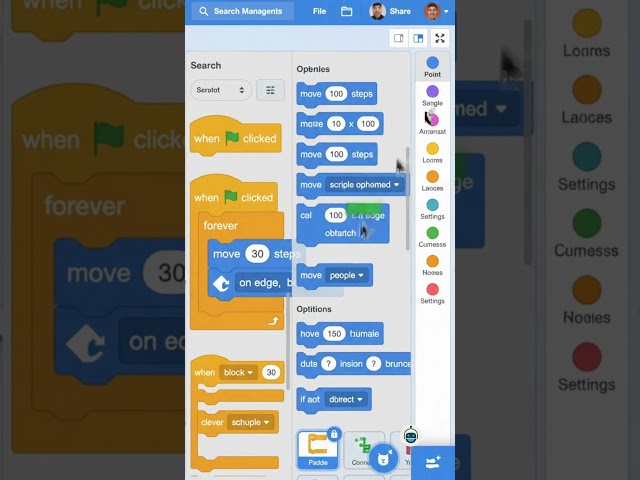Click the Share button

[400, 11]
